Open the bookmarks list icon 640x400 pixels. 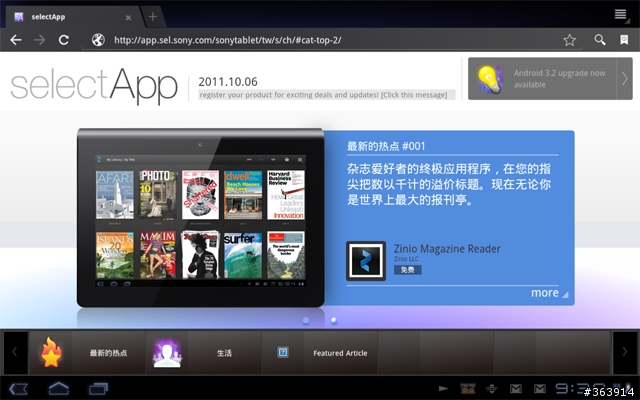click(x=624, y=40)
